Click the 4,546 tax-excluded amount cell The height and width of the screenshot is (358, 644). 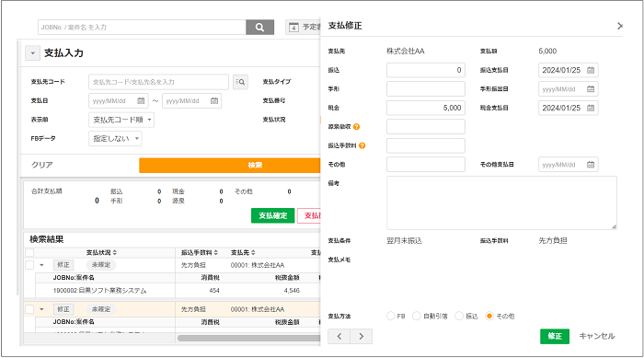(x=292, y=291)
